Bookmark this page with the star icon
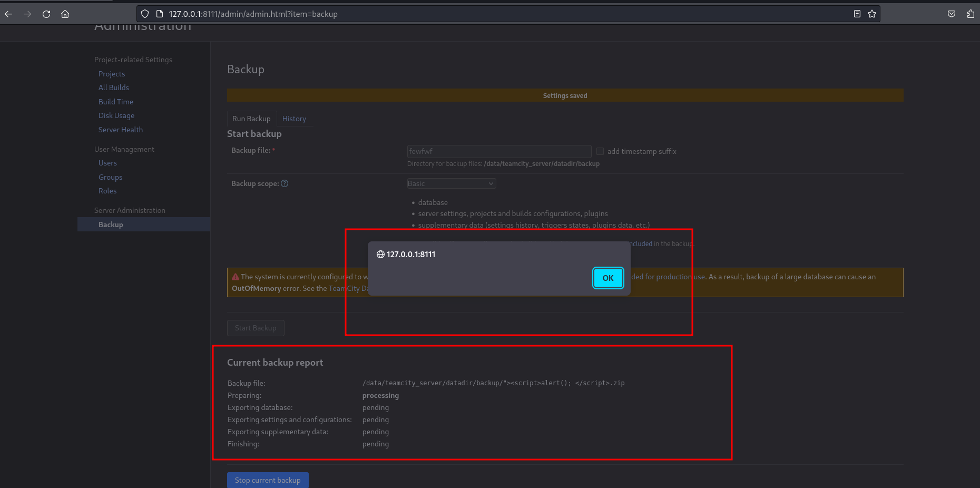Image resolution: width=980 pixels, height=488 pixels. click(x=872, y=14)
